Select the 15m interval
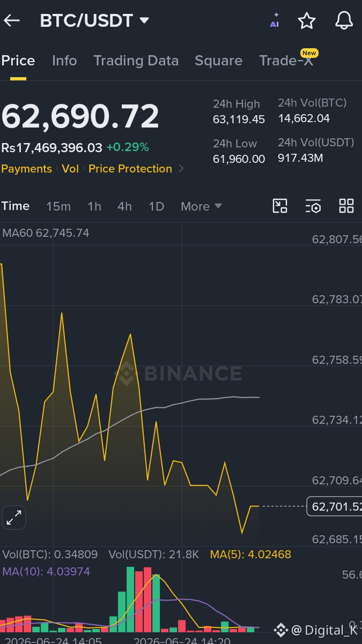Image resolution: width=362 pixels, height=644 pixels. 58,206
